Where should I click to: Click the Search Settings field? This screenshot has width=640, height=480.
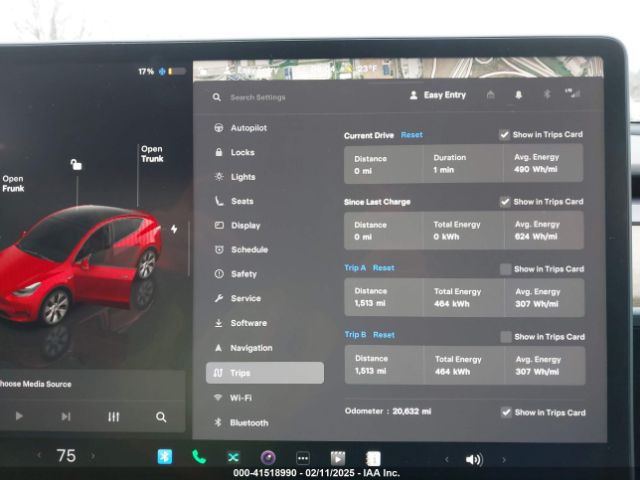(x=258, y=97)
